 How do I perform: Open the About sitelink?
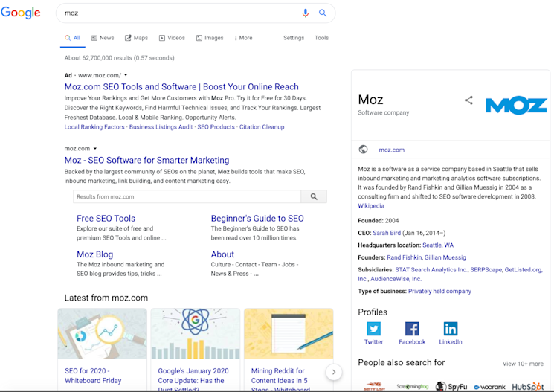tap(222, 254)
